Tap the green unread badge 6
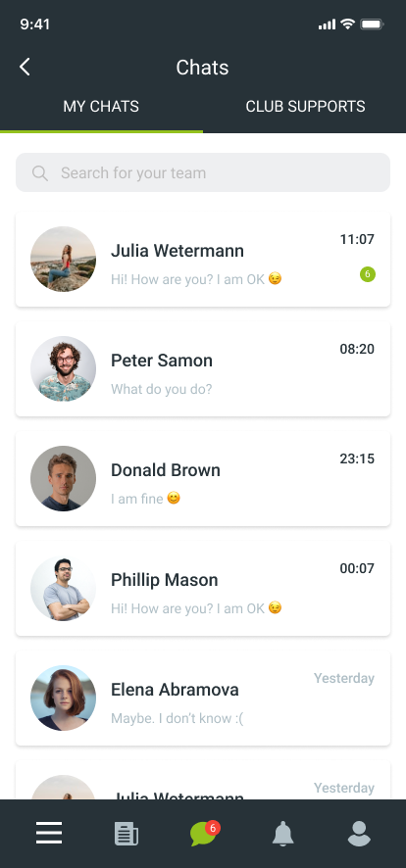The image size is (406, 868). tap(368, 274)
